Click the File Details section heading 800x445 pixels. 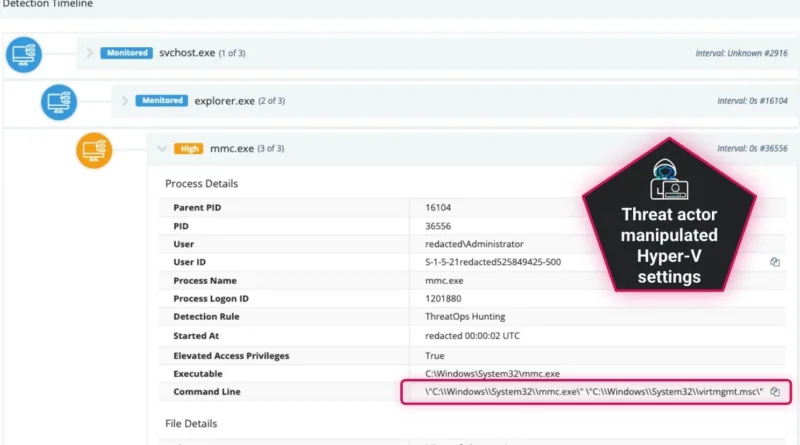[191, 423]
